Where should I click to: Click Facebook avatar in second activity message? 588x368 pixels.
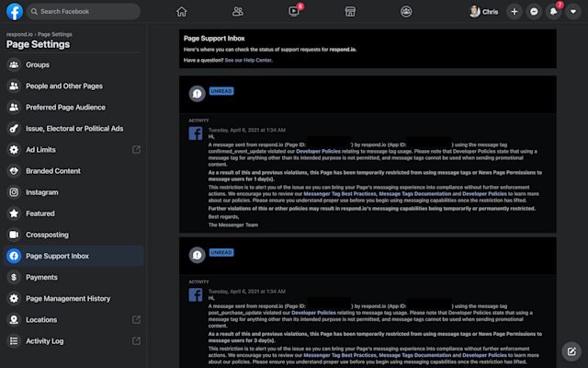pyautogui.click(x=196, y=294)
